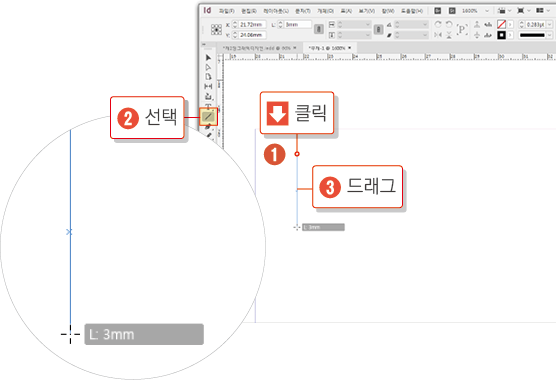Click the X position field 21.72mm
This screenshot has height=380, width=556.
click(x=252, y=24)
